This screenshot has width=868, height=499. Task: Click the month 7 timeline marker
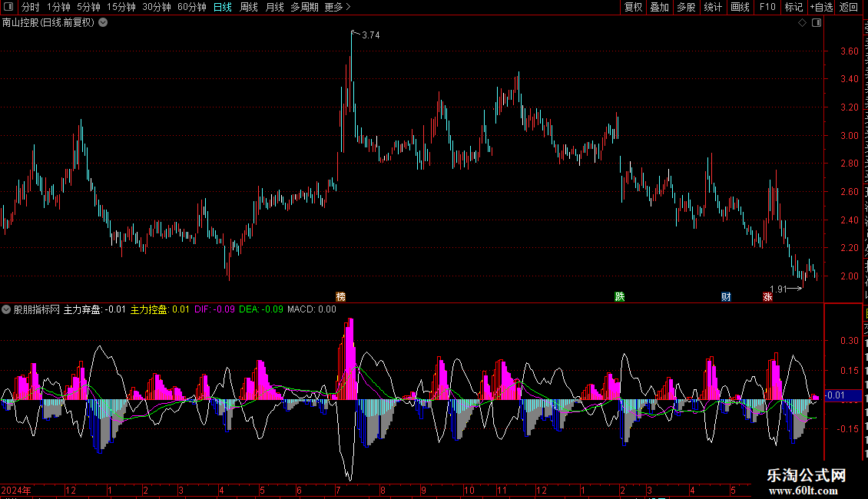tap(337, 490)
